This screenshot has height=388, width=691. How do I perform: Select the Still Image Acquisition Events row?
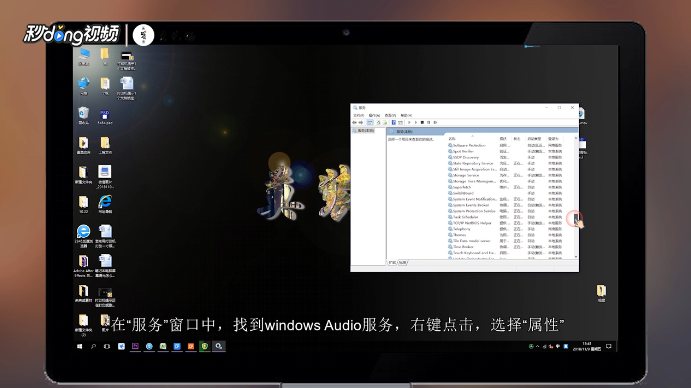(x=505, y=169)
